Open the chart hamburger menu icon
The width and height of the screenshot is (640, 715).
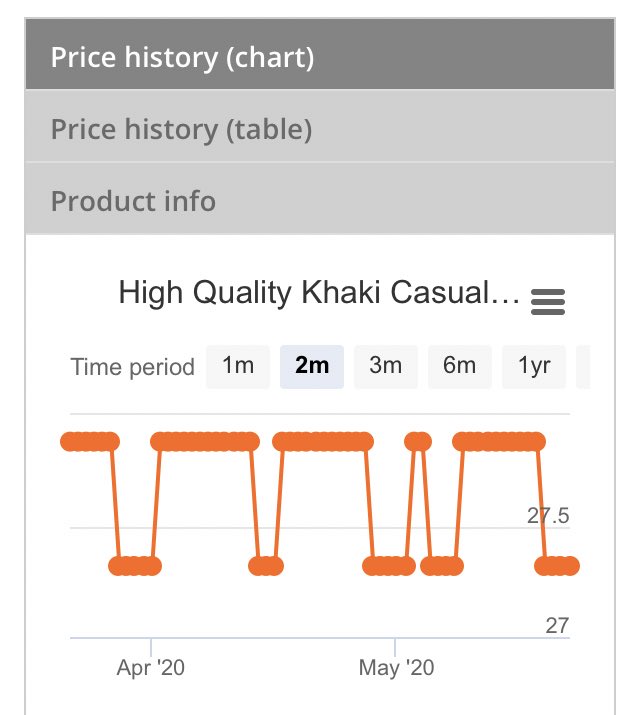[x=547, y=302]
